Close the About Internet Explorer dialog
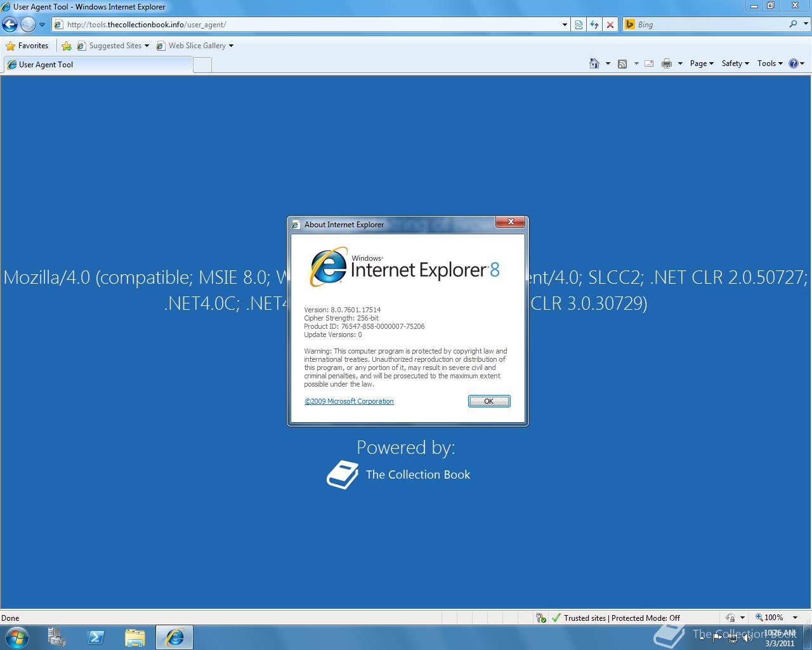The width and height of the screenshot is (812, 650). click(x=510, y=222)
